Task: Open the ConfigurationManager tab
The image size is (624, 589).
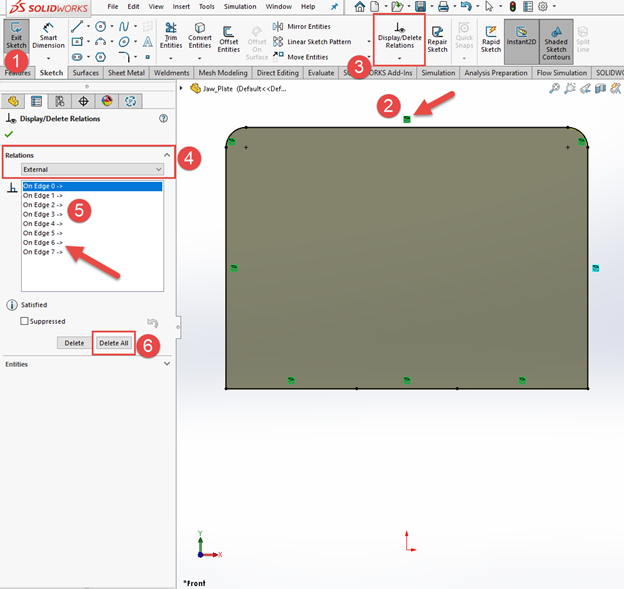Action: coord(60,101)
